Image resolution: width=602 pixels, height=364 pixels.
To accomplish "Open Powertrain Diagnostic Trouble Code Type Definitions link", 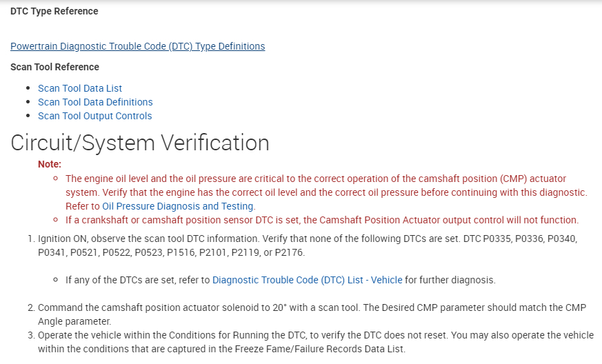I will pos(137,46).
